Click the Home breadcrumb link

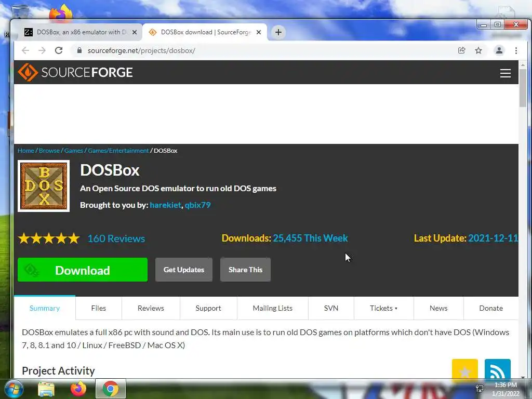point(26,150)
